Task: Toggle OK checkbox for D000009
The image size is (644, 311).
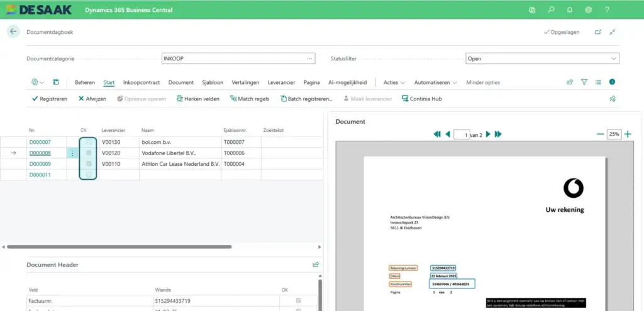Action: click(89, 164)
